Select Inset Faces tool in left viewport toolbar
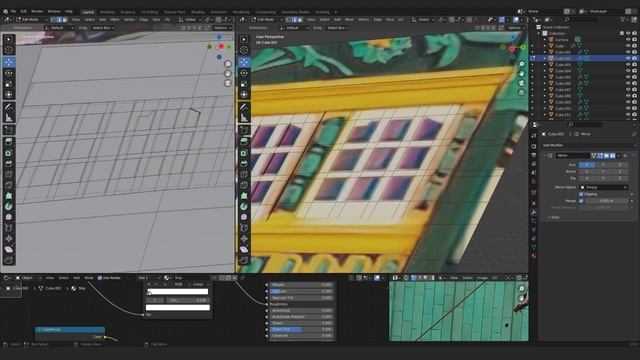This screenshot has width=640, height=360. click(x=9, y=153)
